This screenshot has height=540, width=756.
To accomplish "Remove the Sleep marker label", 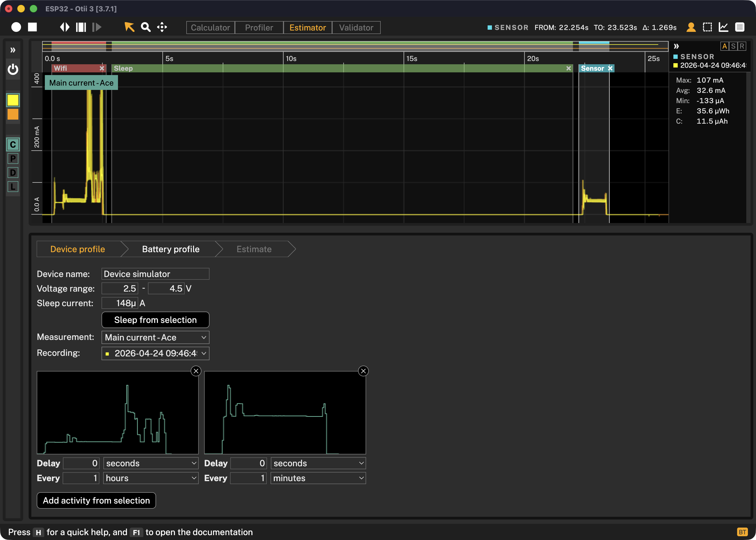I will [569, 68].
